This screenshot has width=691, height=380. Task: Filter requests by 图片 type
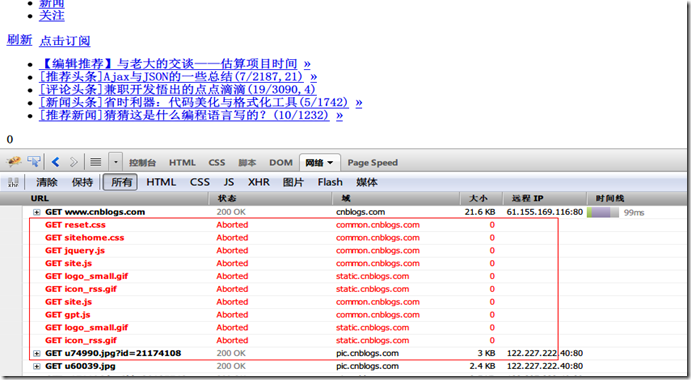[x=293, y=182]
